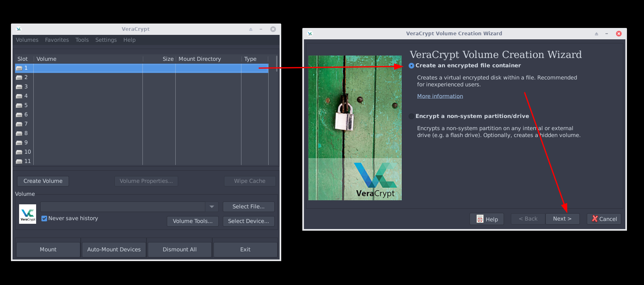The width and height of the screenshot is (644, 285).
Task: Select Encrypt a non-system partition/drive option
Action: 411,116
